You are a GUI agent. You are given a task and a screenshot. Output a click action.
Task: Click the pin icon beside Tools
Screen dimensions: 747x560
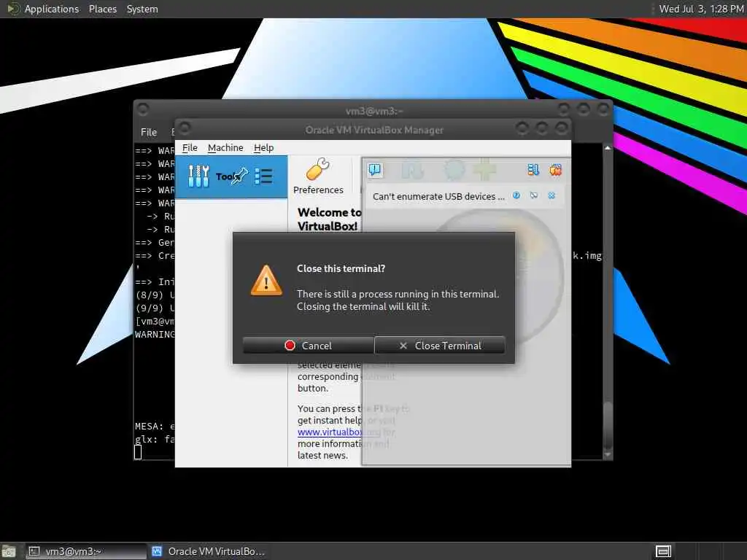tap(239, 176)
